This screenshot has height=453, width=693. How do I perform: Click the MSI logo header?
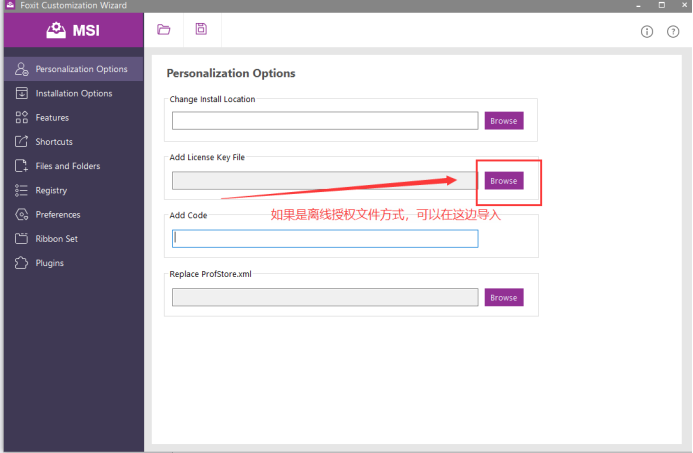pos(73,30)
